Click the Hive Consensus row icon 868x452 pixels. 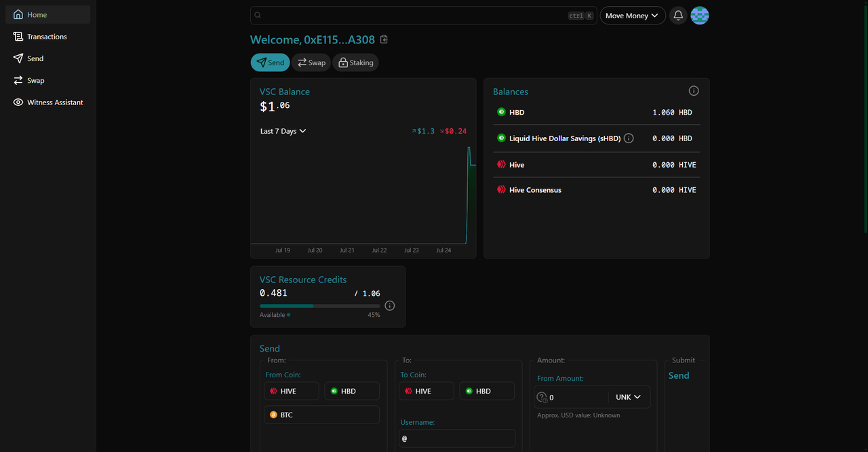click(x=502, y=190)
